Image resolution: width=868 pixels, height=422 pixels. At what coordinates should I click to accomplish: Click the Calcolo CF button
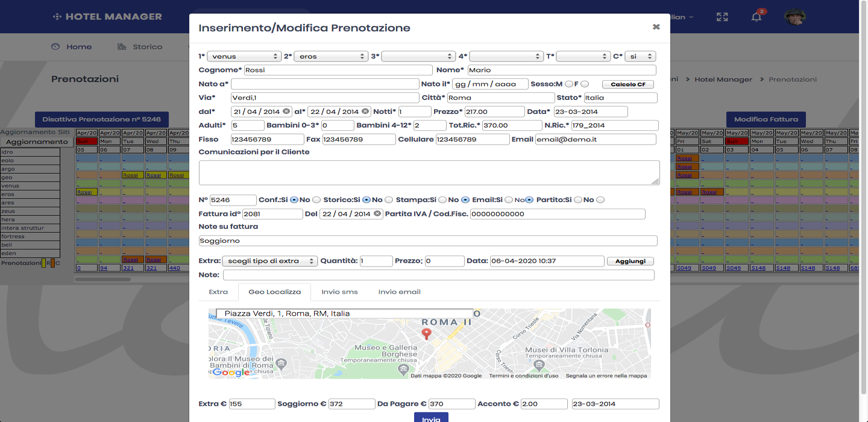pyautogui.click(x=628, y=84)
